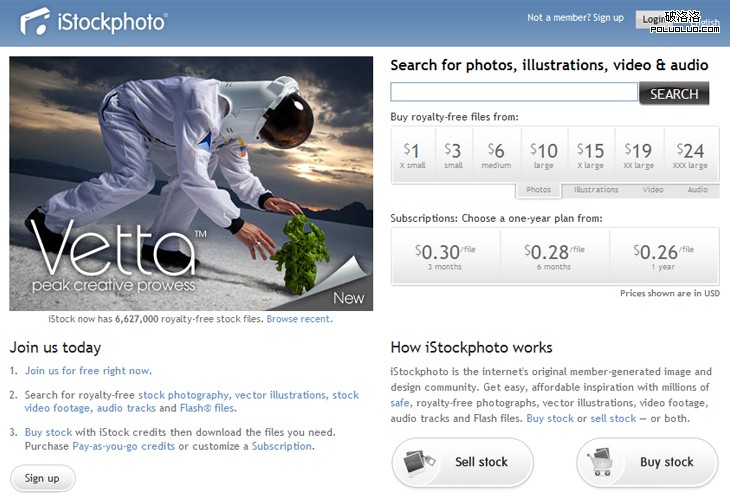Select the Photos pricing tab
This screenshot has width=730, height=500.
[x=538, y=189]
